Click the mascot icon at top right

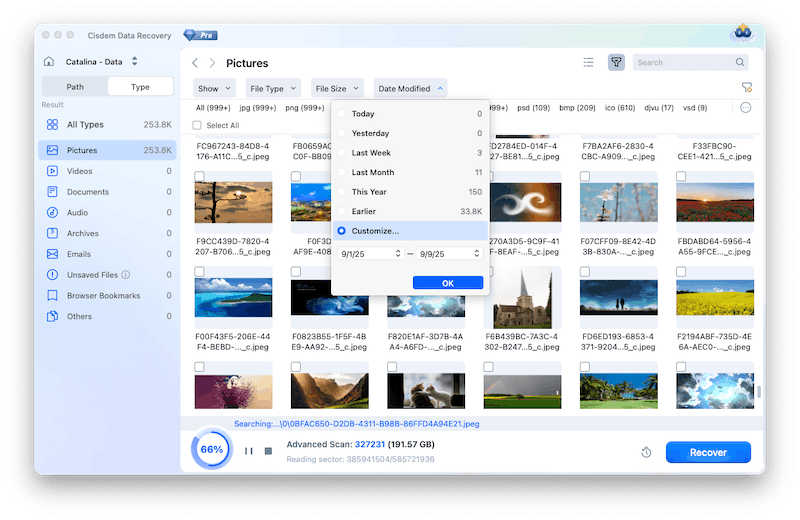point(743,33)
